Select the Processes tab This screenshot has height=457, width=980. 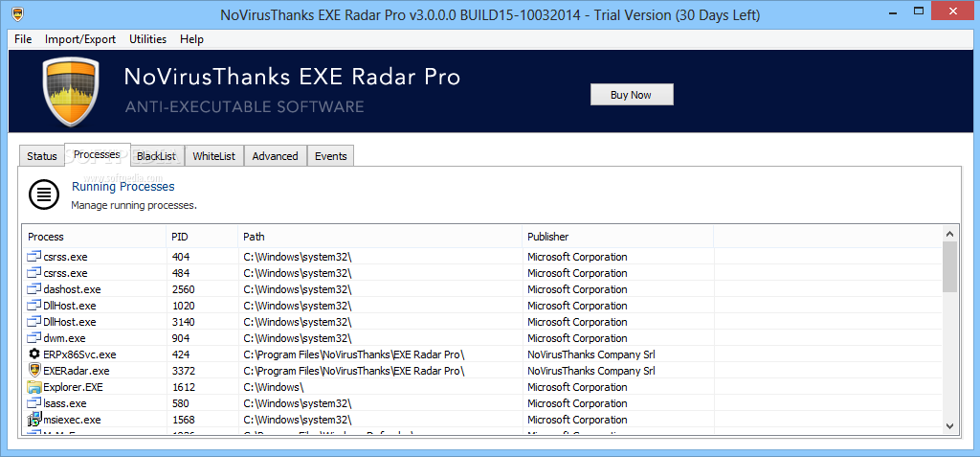tap(97, 154)
